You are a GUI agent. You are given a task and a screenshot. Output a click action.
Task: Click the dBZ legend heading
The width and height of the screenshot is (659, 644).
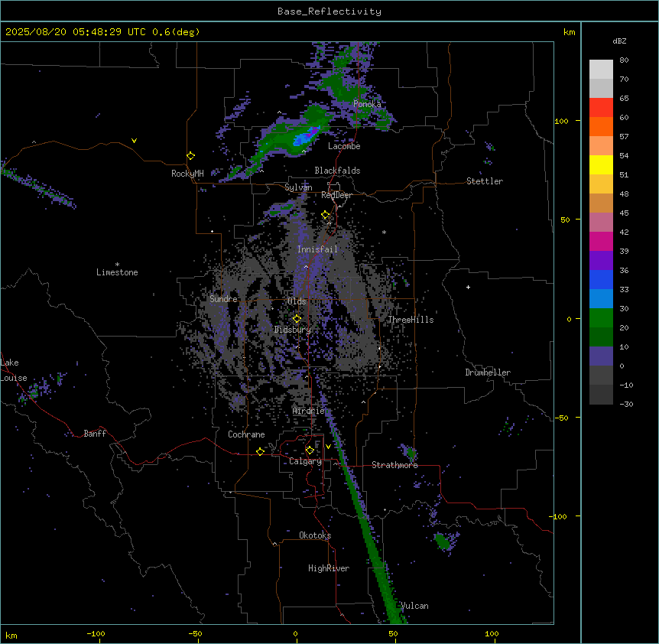619,41
